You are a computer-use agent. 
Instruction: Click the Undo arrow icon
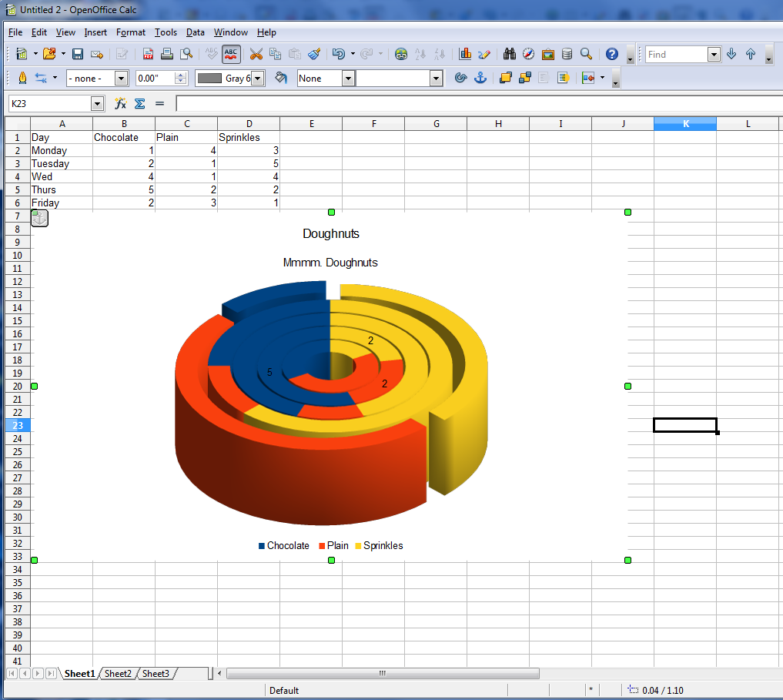(338, 54)
